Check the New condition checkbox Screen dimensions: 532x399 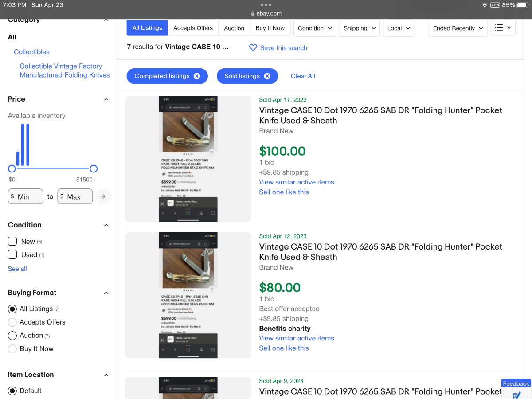[x=12, y=242]
